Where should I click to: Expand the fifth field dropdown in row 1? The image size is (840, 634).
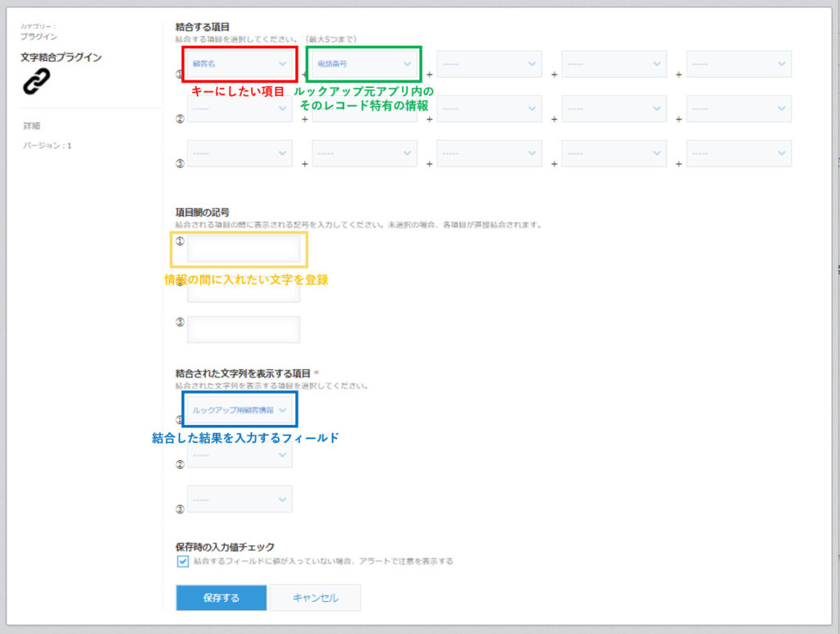[x=738, y=63]
